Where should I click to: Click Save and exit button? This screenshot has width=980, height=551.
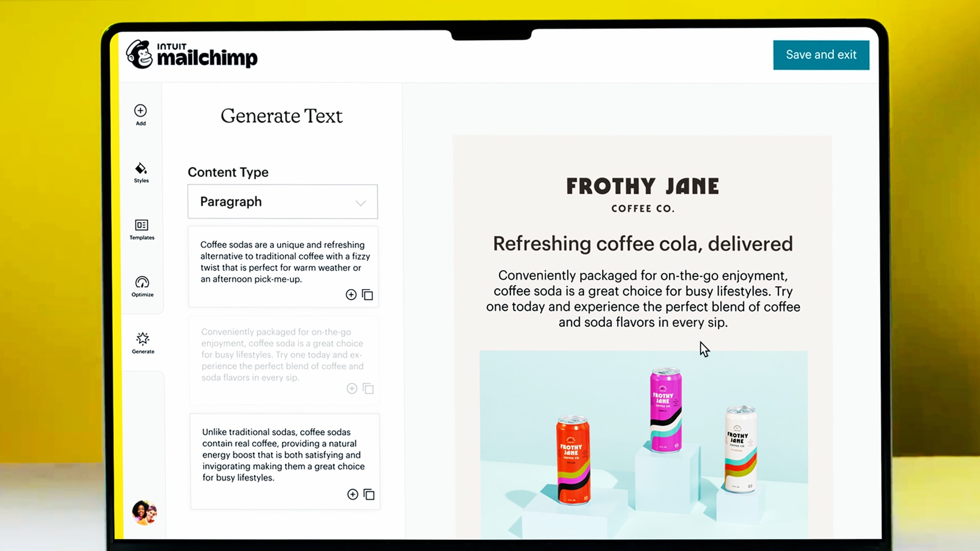pyautogui.click(x=821, y=55)
